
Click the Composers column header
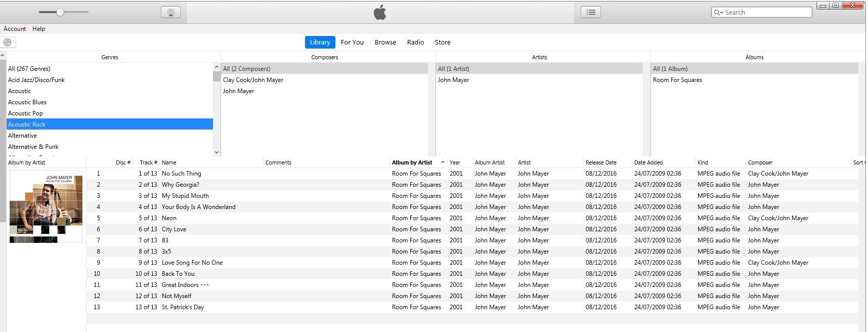coord(324,57)
